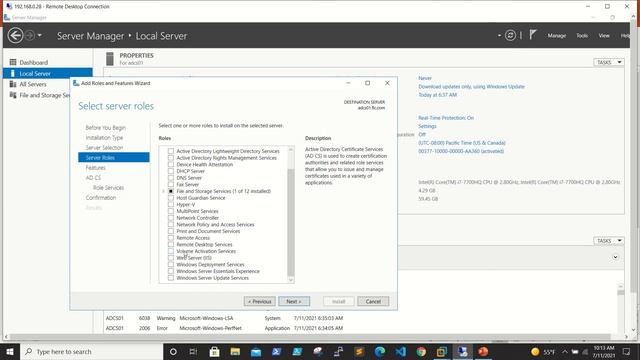Select the Microsoft-Windows-LSA warning event row
The width and height of the screenshot is (640, 360).
[x=224, y=318]
